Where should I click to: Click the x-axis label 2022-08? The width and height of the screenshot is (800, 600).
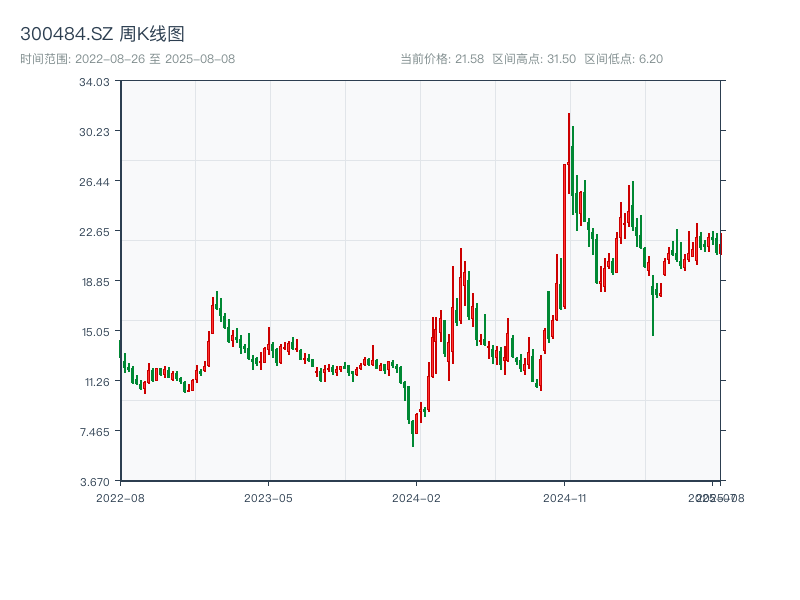click(120, 498)
